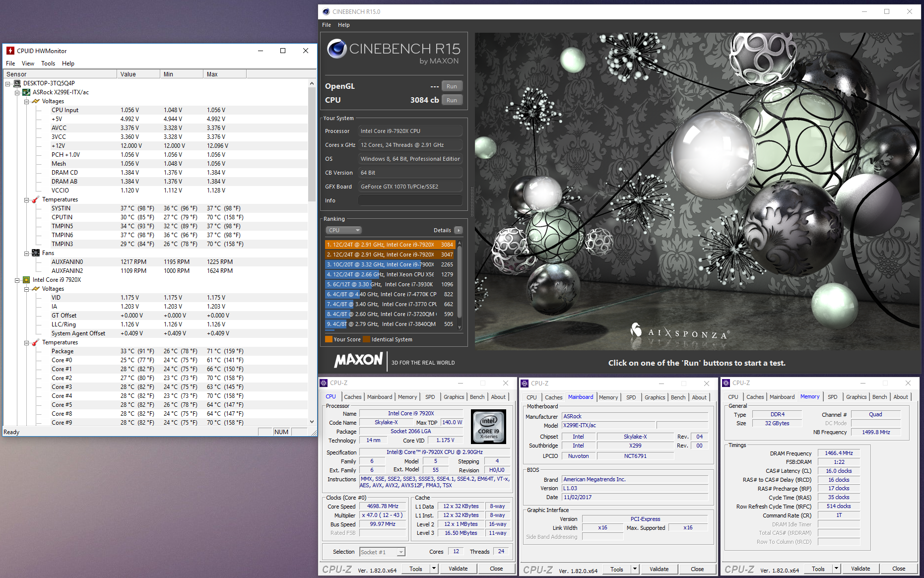Click the MAXON logo at bottom
The height and width of the screenshot is (578, 924).
click(x=359, y=360)
